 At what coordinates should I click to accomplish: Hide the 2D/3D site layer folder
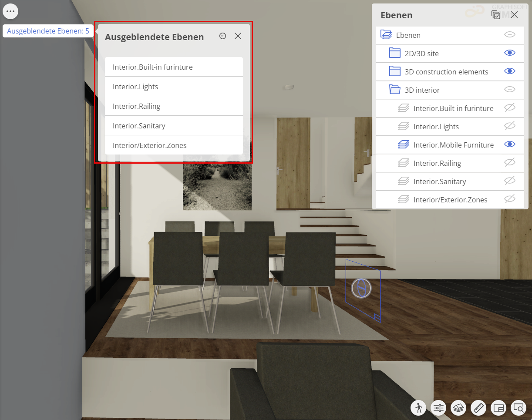510,53
